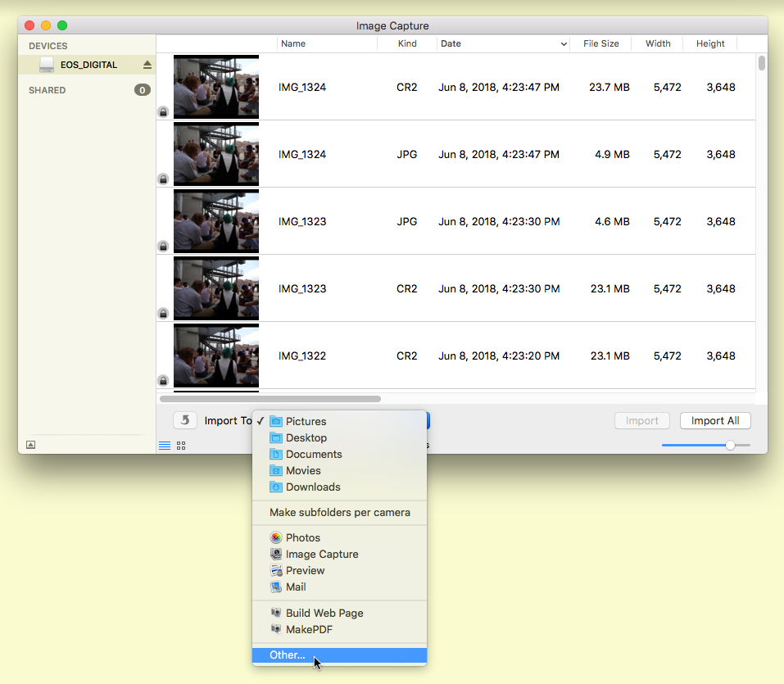This screenshot has height=684, width=784.
Task: Show device settings panel in sidebar
Action: click(x=31, y=445)
